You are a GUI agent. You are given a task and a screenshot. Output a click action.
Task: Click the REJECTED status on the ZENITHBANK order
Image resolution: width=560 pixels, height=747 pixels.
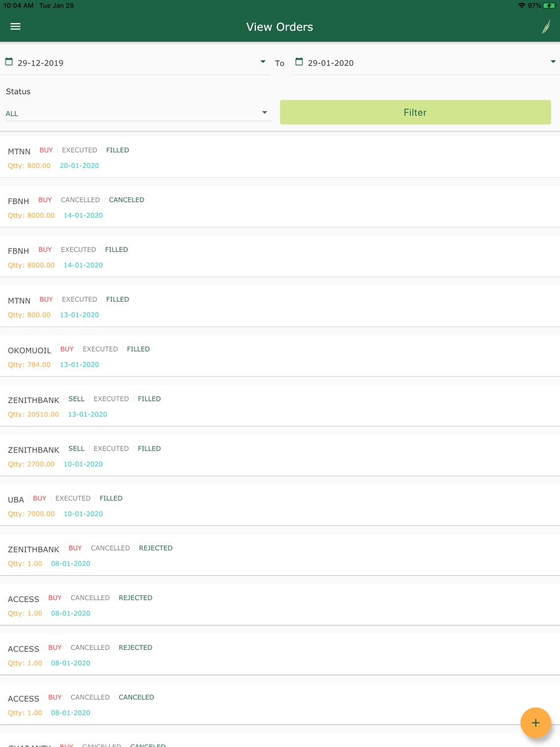click(x=156, y=548)
